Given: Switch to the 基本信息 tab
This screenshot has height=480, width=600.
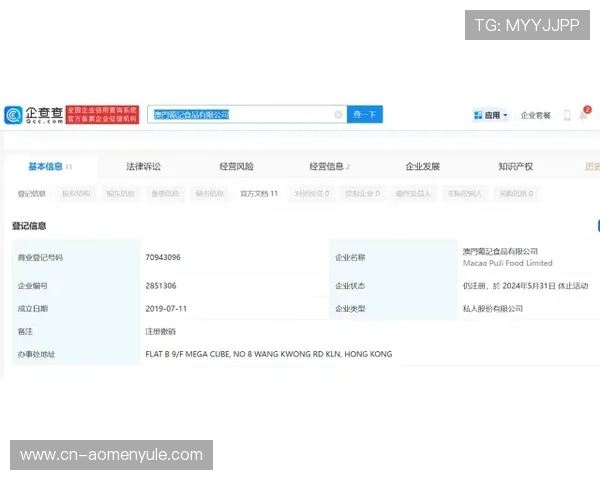Looking at the screenshot, I should [50, 167].
